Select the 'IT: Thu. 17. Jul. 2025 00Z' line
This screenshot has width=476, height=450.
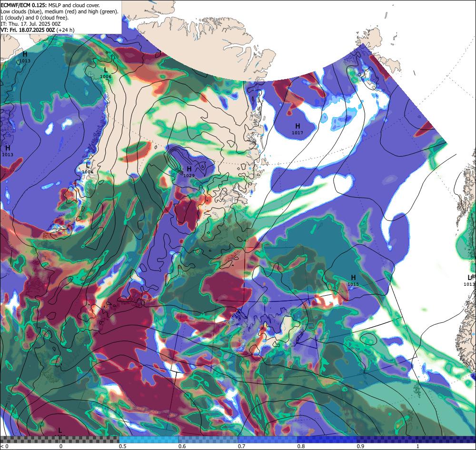30,24
